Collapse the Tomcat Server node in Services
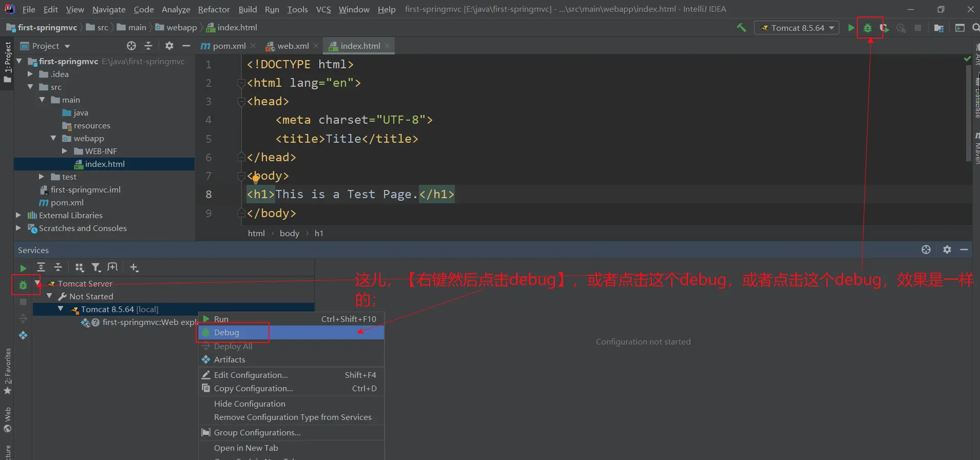 coord(37,283)
